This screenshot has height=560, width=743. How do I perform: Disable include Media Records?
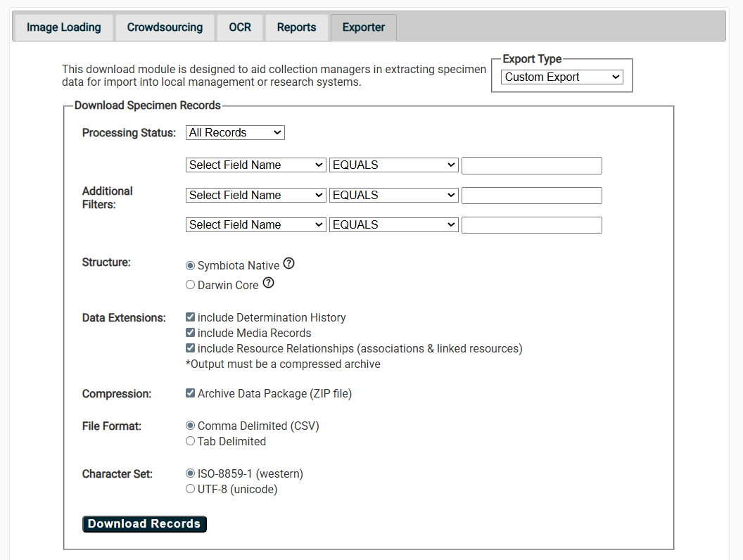[190, 332]
